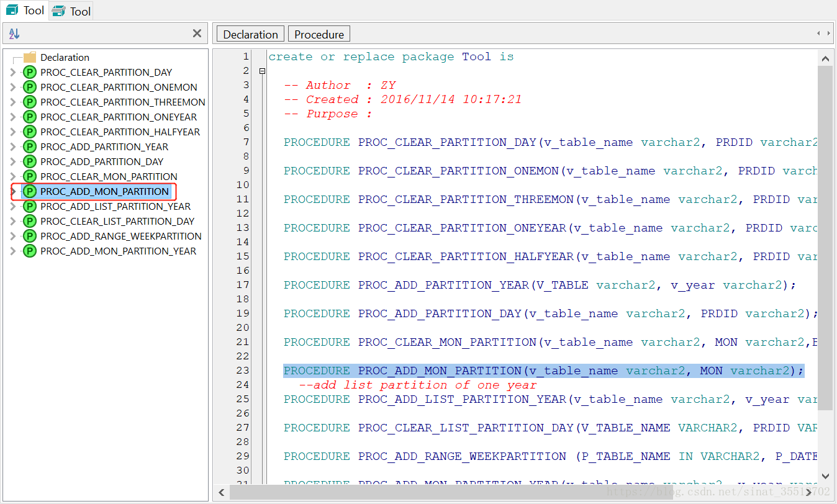Click green P icon of PROC_ADD_PARTITION_YEAR
The width and height of the screenshot is (837, 504).
29,146
